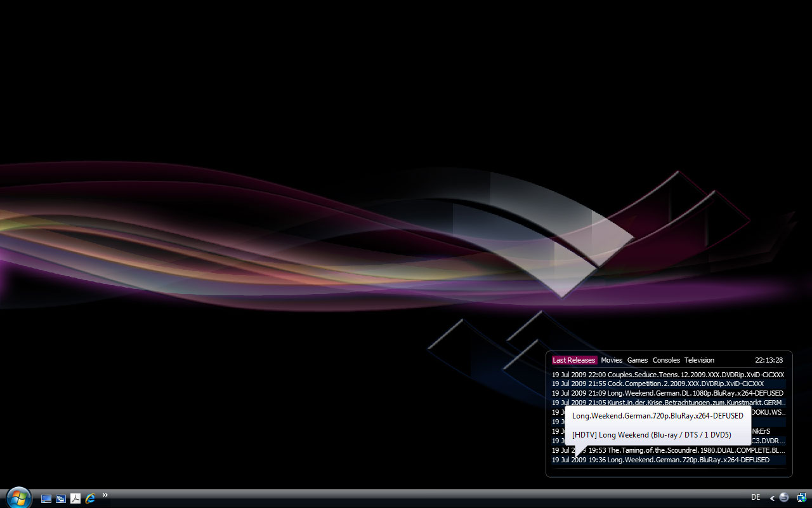The height and width of the screenshot is (508, 812).
Task: Open the Long.Weekend 1080p BluRay release entry
Action: tap(667, 393)
